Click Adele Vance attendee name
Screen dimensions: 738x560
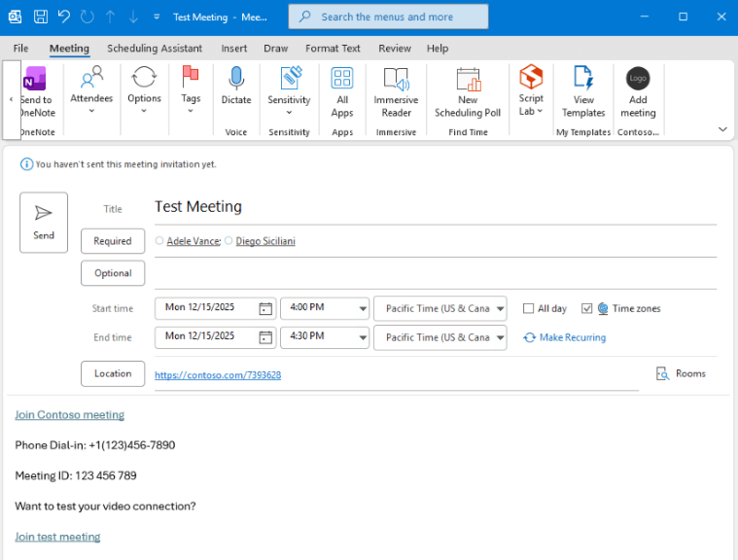click(193, 241)
